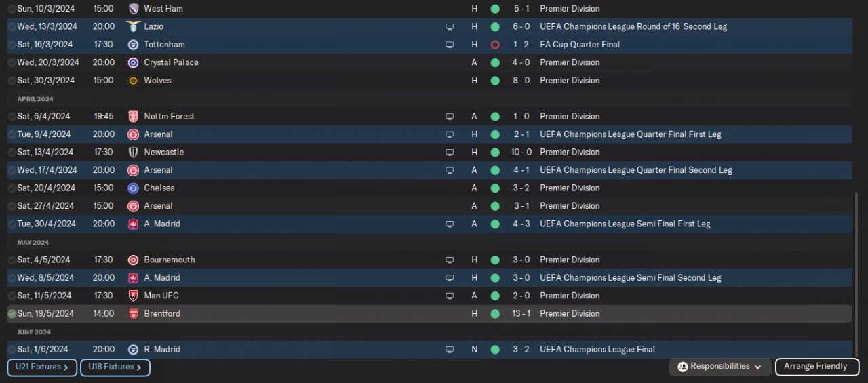
Task: Click the UEFA Champions League Final competition text
Action: (597, 350)
